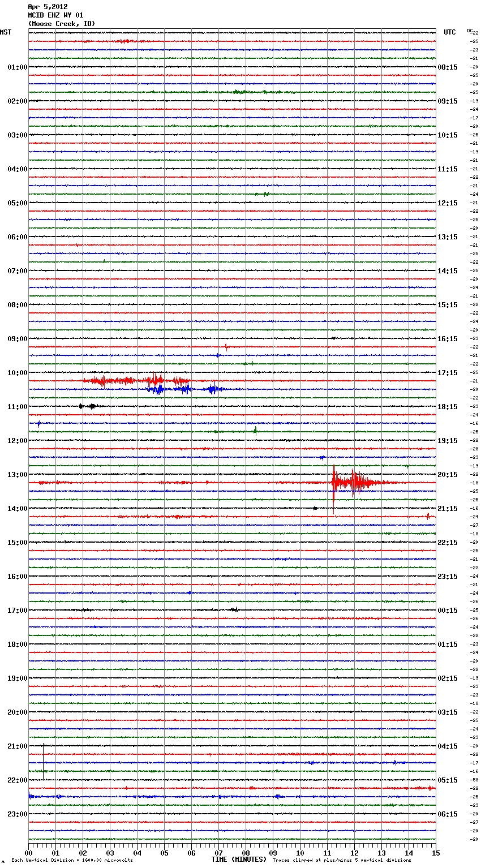Select the 10:00 MST row label
The height and width of the screenshot is (868, 481).
(x=18, y=373)
